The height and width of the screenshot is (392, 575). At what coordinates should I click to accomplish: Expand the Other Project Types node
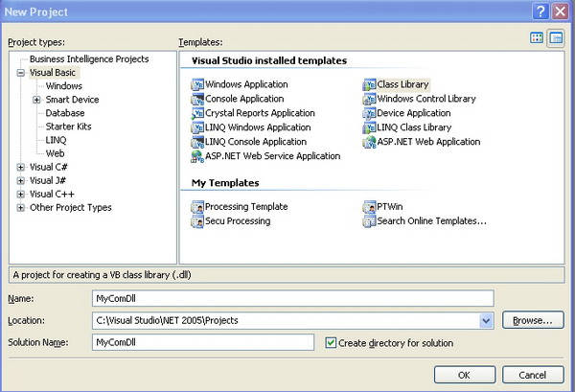tap(21, 208)
